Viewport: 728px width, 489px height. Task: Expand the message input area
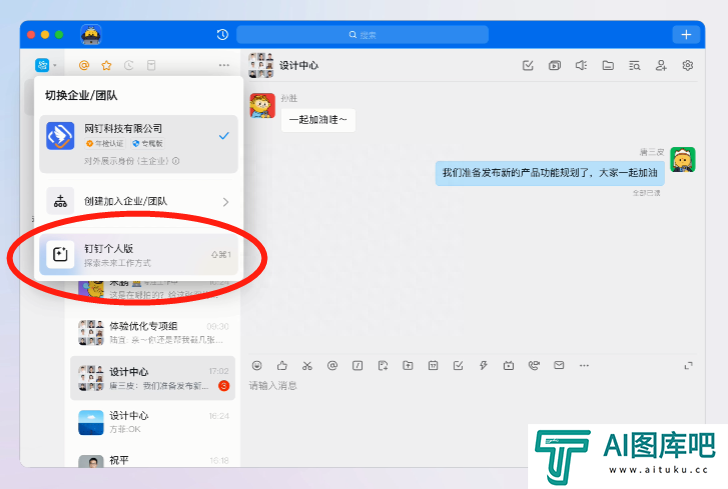pos(689,366)
